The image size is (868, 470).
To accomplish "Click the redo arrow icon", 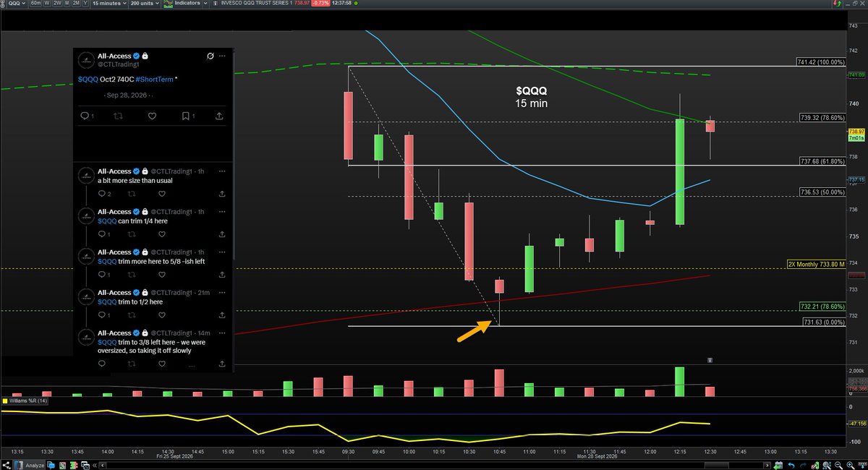I will [x=804, y=465].
